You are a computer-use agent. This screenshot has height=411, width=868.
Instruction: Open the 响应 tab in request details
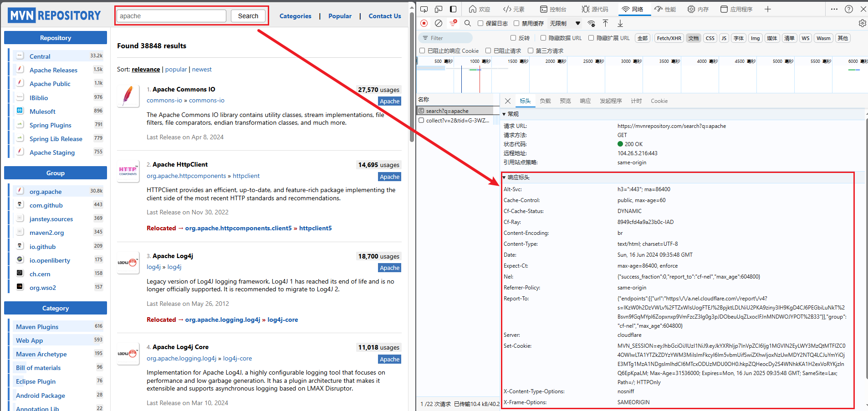click(x=585, y=101)
